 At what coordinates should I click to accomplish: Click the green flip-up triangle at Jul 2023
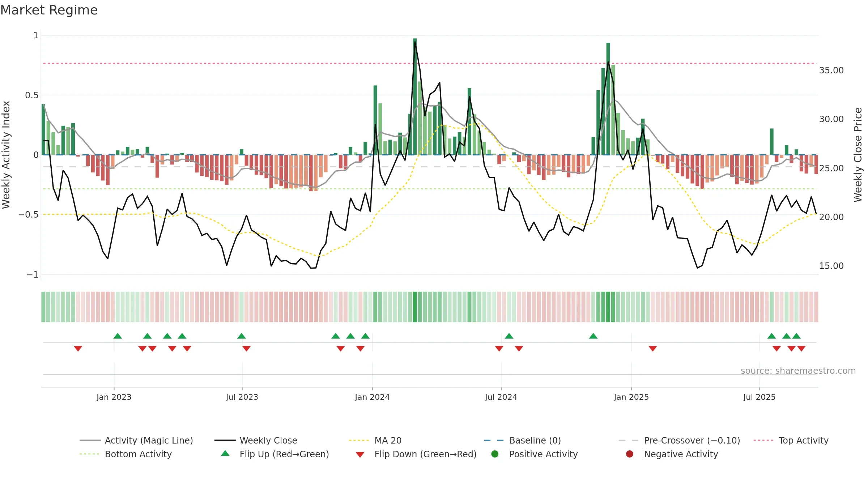click(242, 336)
